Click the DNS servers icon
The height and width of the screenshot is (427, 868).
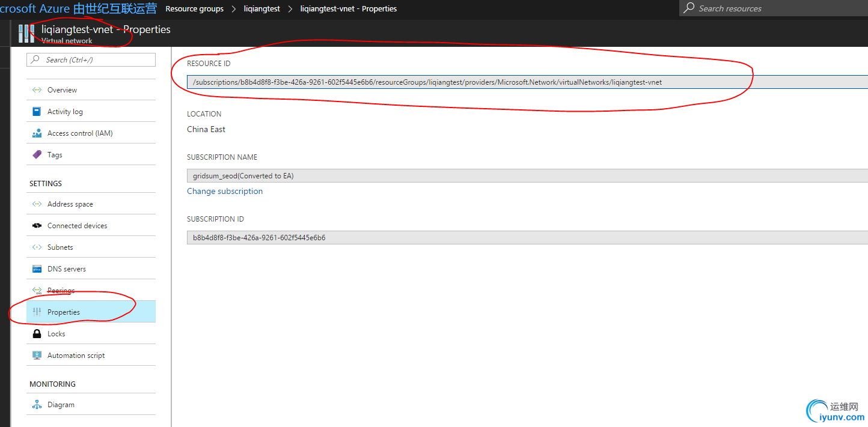[37, 269]
